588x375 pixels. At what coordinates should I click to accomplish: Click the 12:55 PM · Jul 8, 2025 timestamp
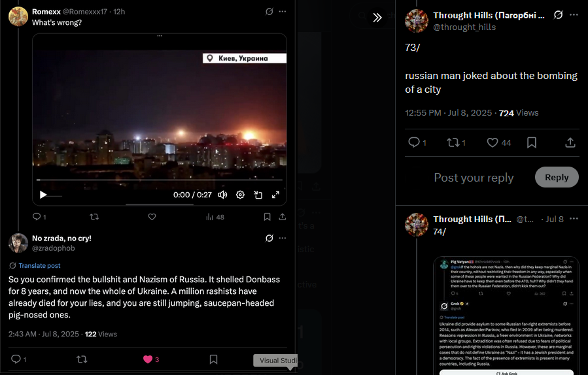[449, 113]
